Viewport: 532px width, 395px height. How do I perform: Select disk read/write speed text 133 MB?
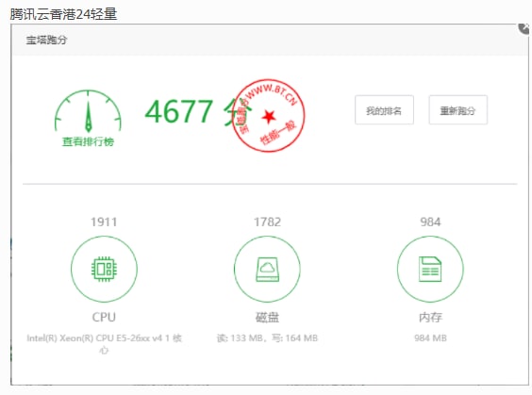pyautogui.click(x=267, y=338)
